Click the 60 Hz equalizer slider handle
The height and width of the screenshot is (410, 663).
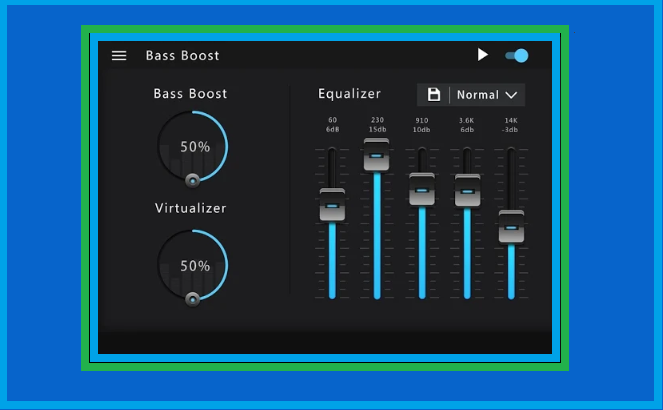332,205
